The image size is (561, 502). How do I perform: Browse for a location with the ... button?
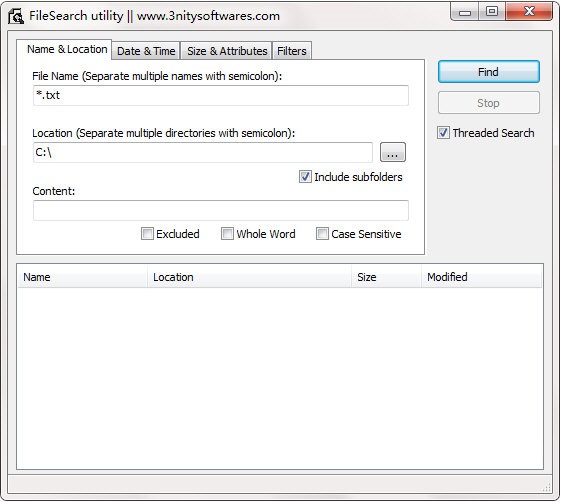pyautogui.click(x=392, y=152)
